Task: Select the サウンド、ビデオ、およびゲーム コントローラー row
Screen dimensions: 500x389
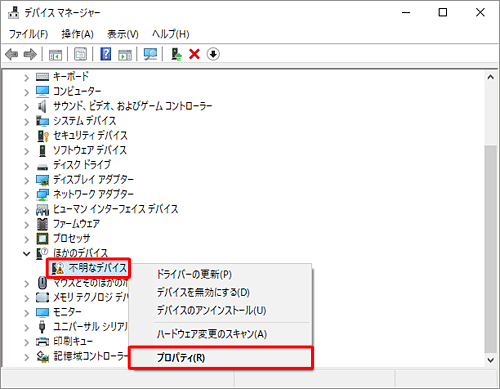Action: coord(132,106)
